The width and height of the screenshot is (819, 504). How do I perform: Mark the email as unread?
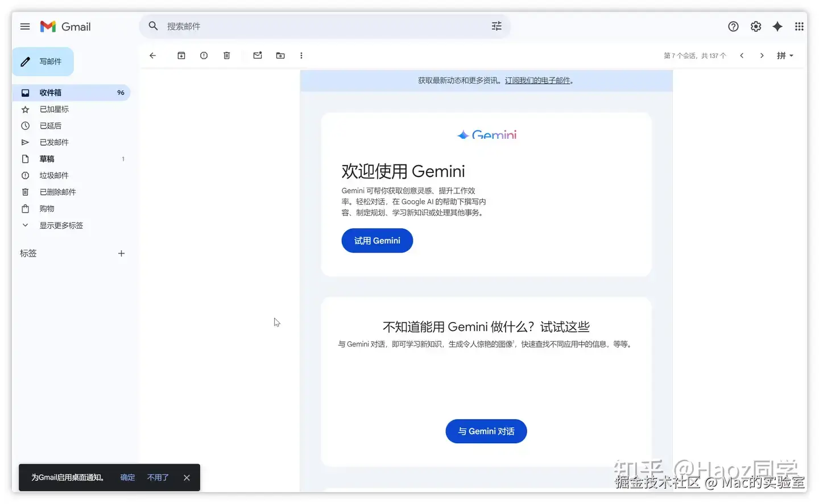258,56
